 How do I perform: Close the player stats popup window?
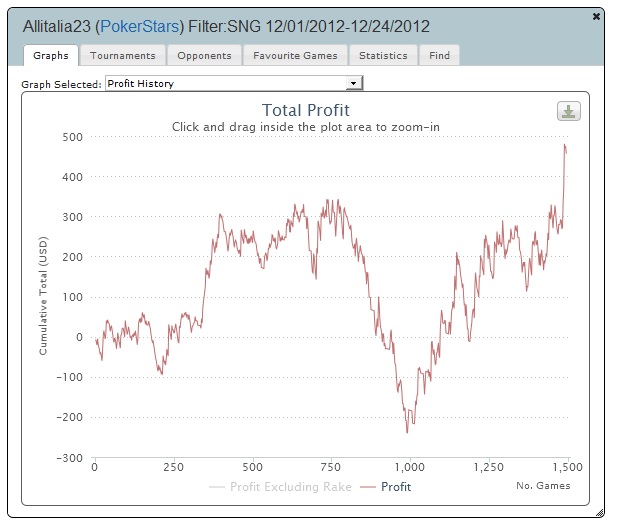tap(597, 17)
